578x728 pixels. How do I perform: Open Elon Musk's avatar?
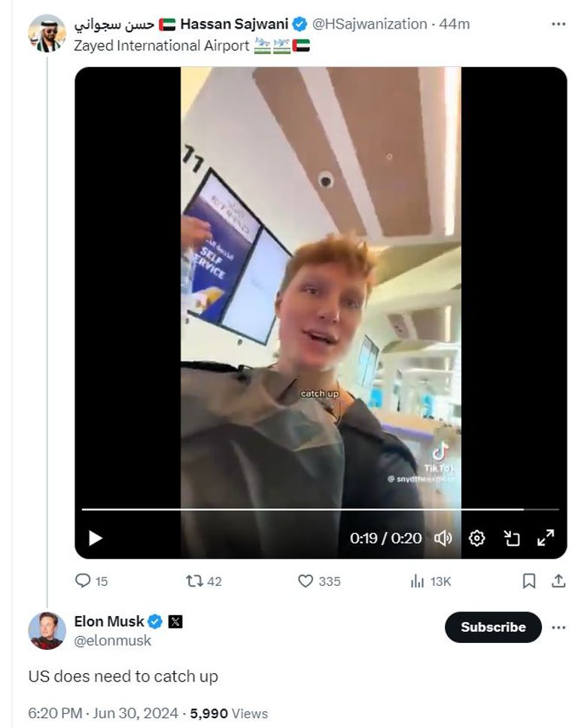47,630
